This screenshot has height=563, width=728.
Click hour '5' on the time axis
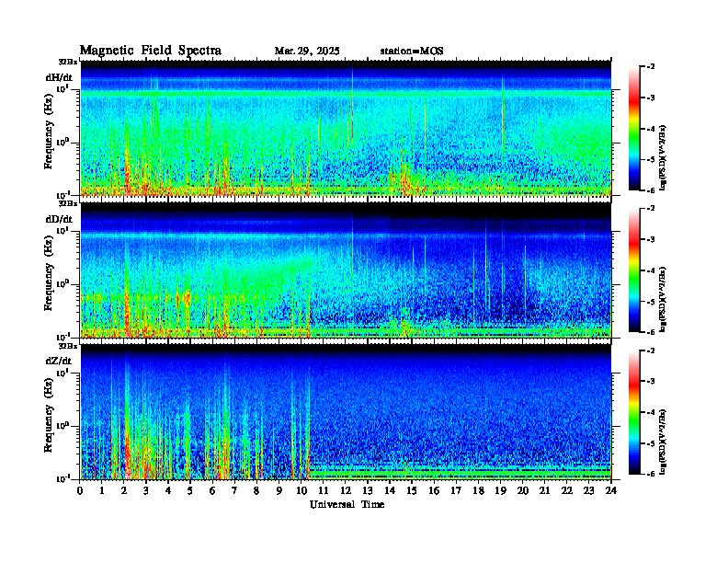(191, 490)
